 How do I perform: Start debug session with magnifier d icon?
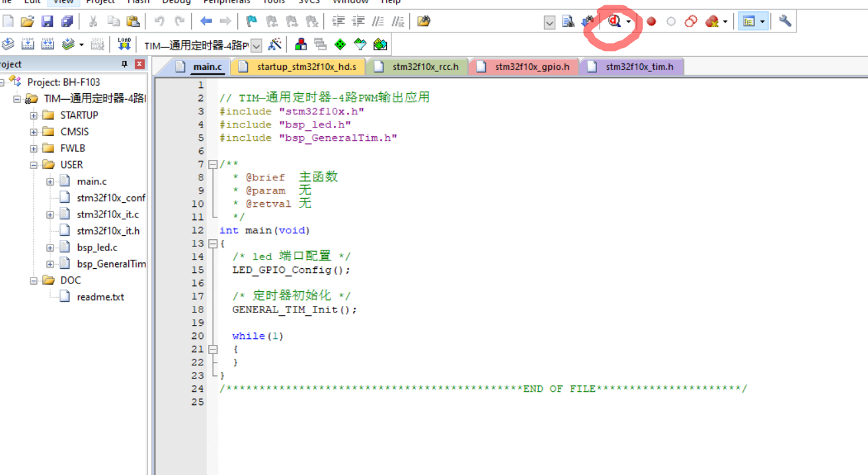point(614,22)
